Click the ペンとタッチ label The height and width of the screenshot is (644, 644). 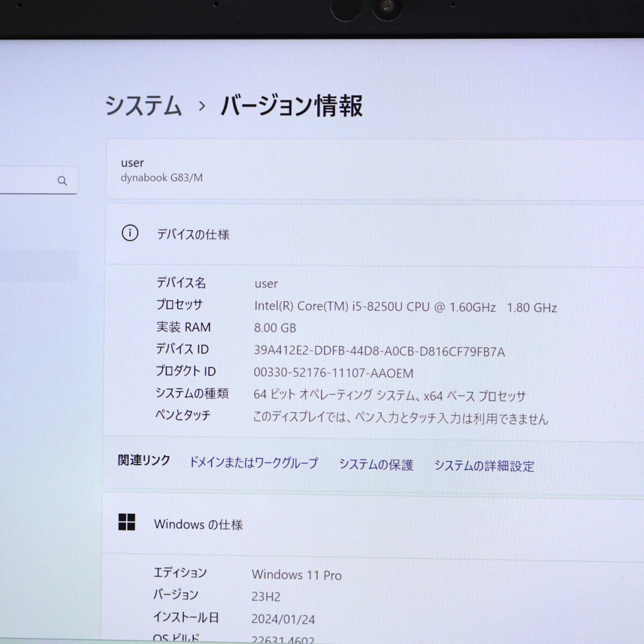pyautogui.click(x=183, y=414)
